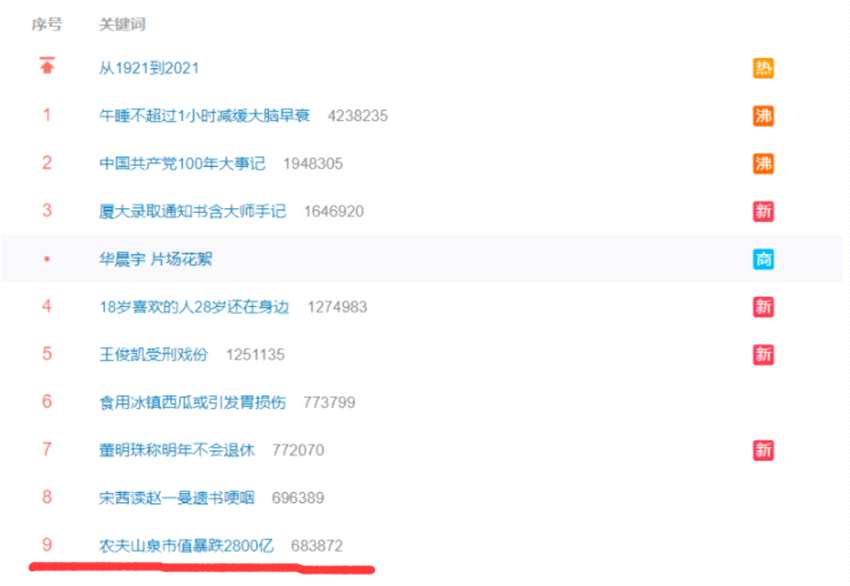
Task: Click the blue 商 badge beside 华晨宇
Action: point(763,259)
